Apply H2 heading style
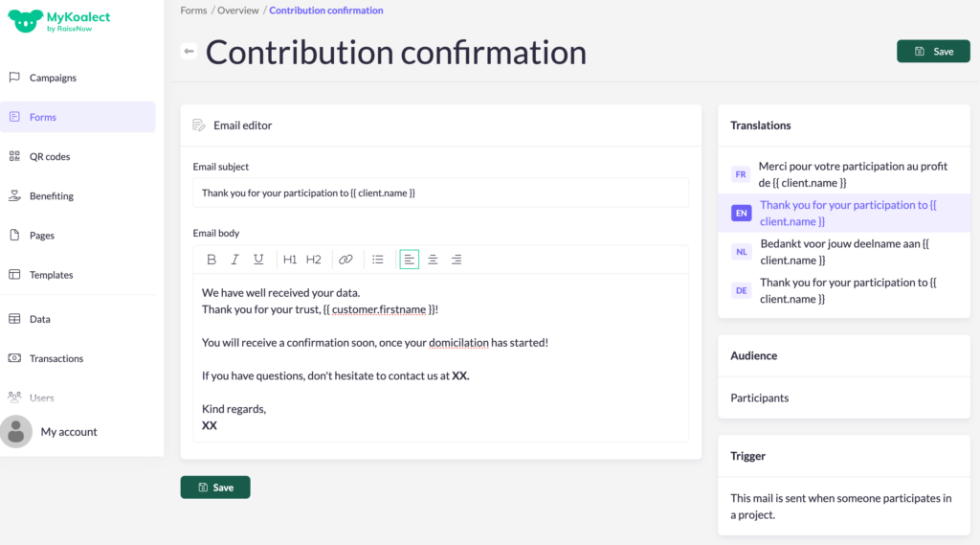 click(x=314, y=260)
